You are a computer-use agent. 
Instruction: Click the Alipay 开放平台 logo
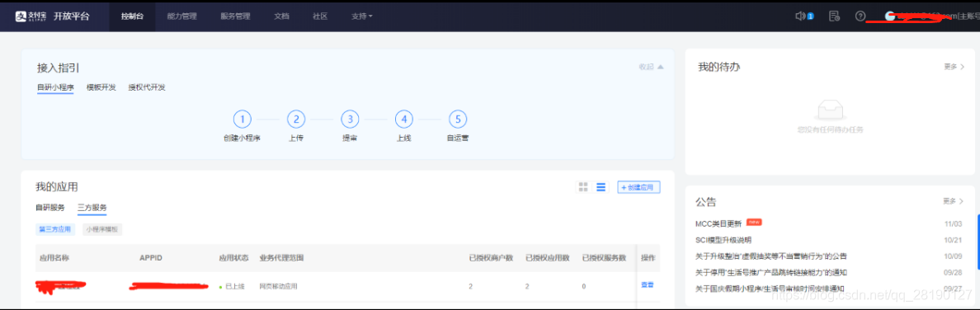pos(53,16)
